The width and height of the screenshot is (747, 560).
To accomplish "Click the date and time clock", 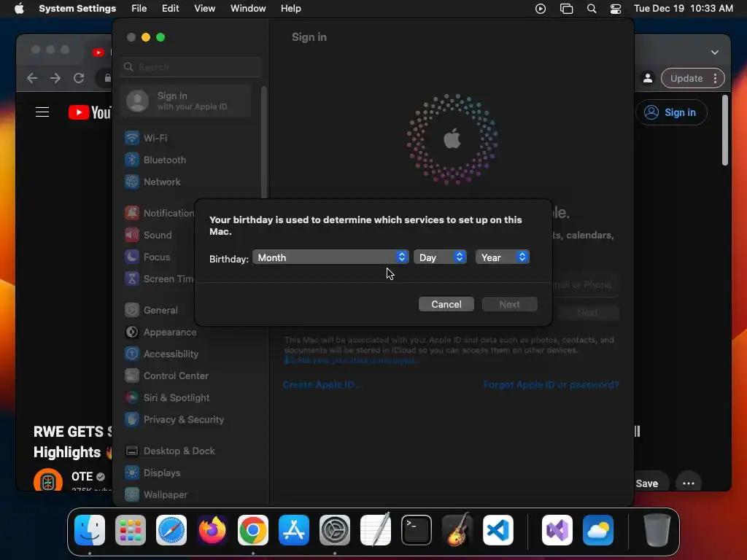I will coord(683,9).
